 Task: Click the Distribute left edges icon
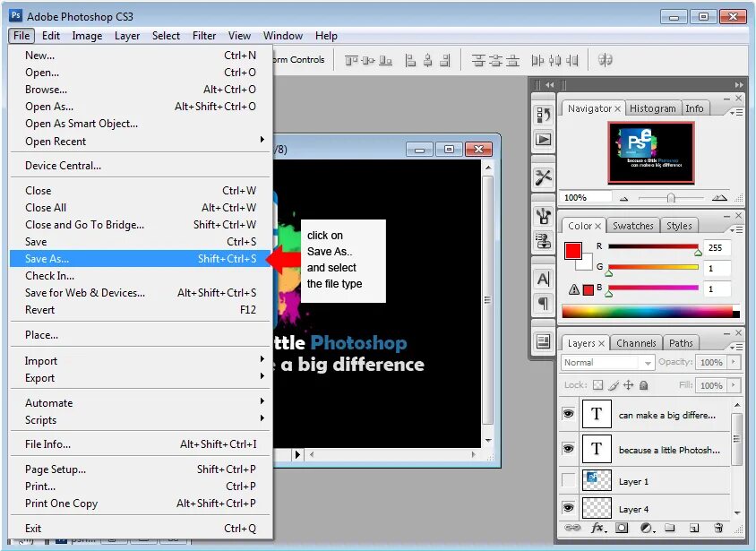(537, 60)
